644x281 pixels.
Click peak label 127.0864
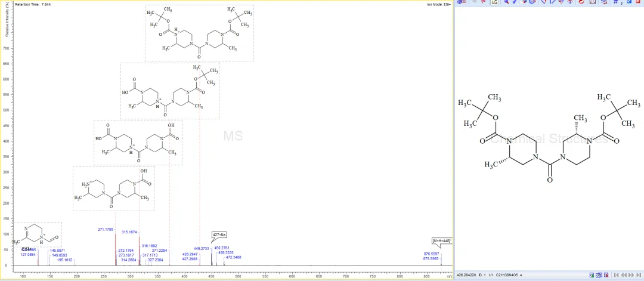tap(28, 255)
